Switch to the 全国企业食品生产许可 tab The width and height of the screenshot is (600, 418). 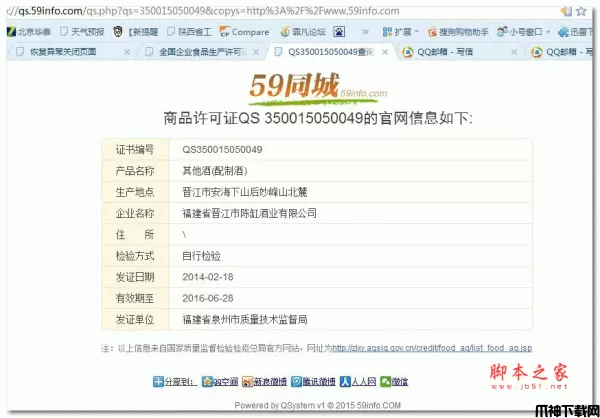(202, 52)
